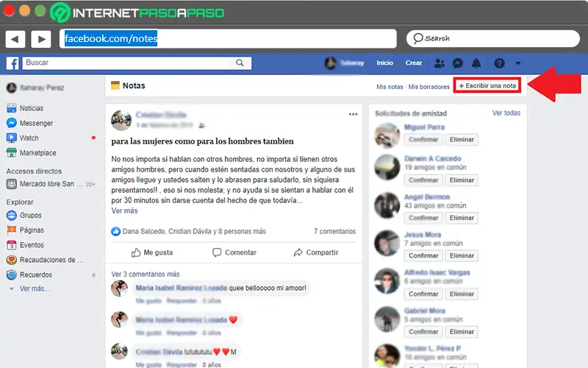Image resolution: width=588 pixels, height=368 pixels.
Task: Show Ver 3 comentarios más
Action: click(145, 274)
